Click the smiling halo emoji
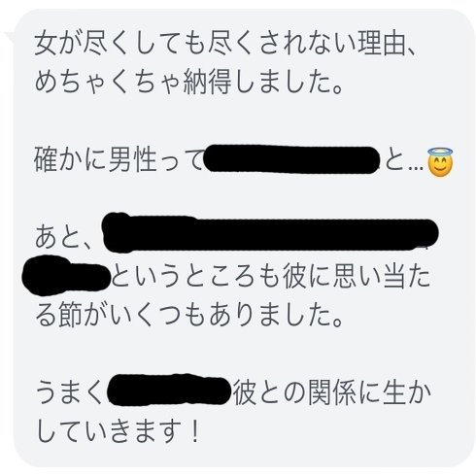This screenshot has height=476, width=476. point(440,162)
